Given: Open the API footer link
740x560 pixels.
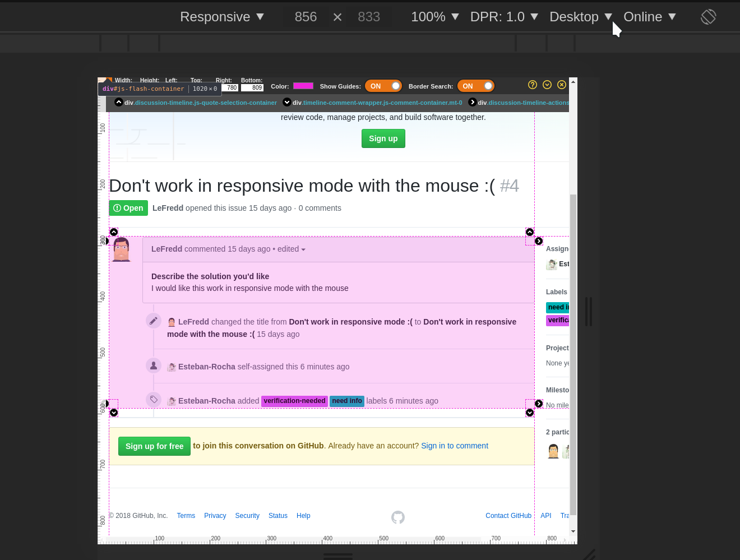Looking at the screenshot, I should tap(546, 516).
